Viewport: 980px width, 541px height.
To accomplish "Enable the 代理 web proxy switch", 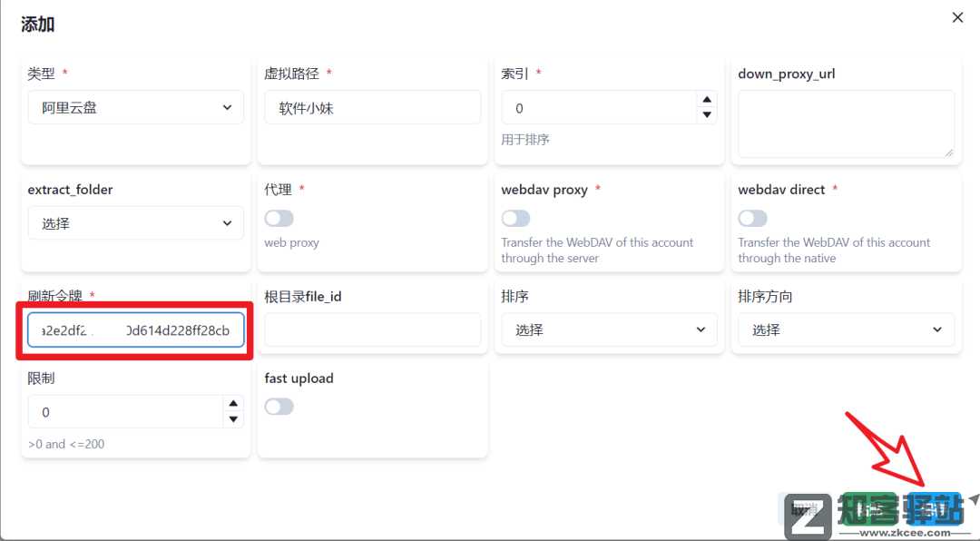I will pyautogui.click(x=279, y=219).
